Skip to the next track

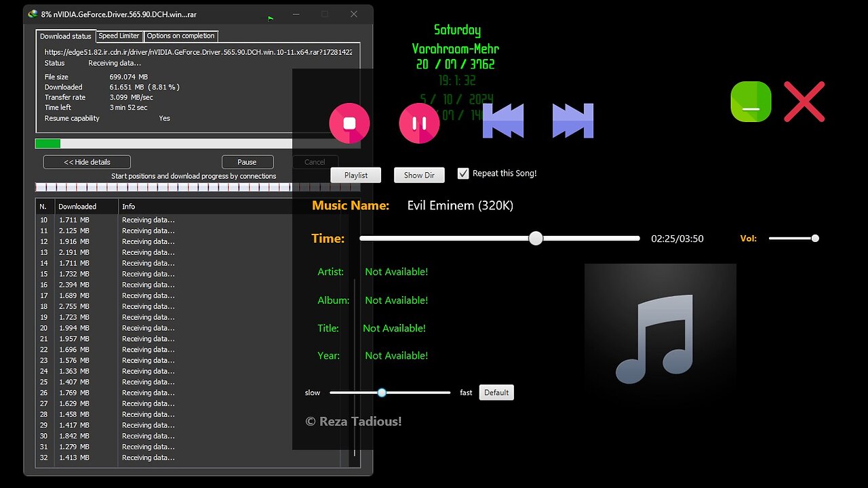point(573,121)
